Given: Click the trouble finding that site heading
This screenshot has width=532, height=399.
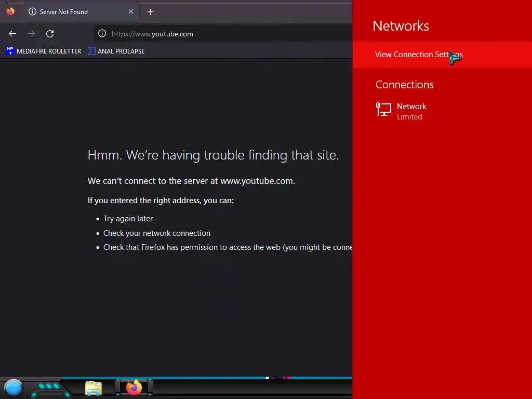Looking at the screenshot, I should point(213,155).
